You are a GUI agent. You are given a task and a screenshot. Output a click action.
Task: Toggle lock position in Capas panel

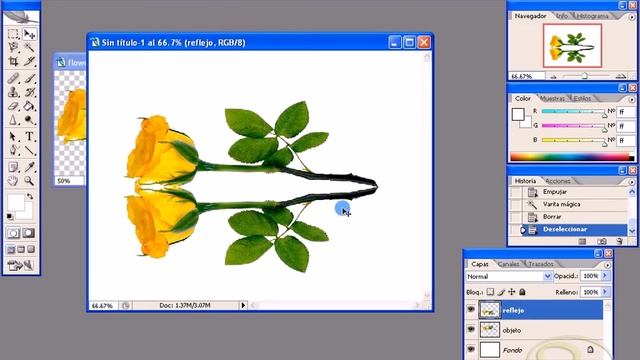(x=511, y=292)
